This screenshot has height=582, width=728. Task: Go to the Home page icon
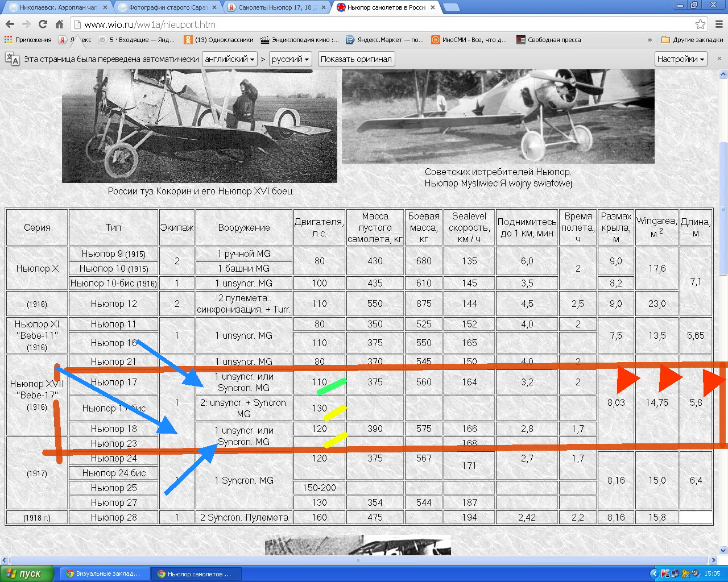pyautogui.click(x=59, y=24)
